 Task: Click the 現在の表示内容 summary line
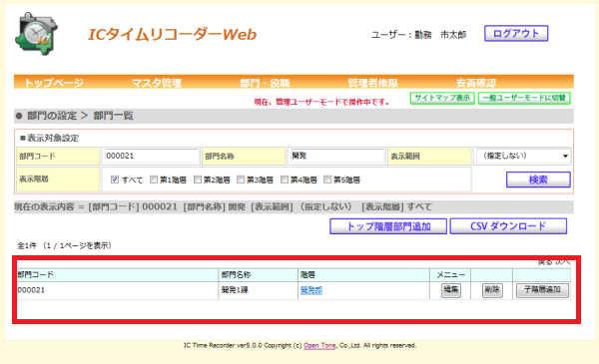(x=223, y=206)
